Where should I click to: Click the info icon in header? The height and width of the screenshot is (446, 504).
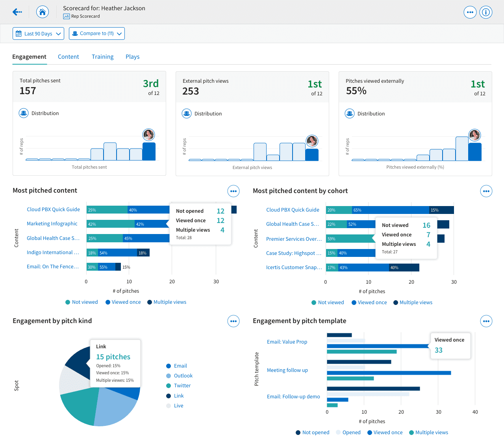(486, 12)
